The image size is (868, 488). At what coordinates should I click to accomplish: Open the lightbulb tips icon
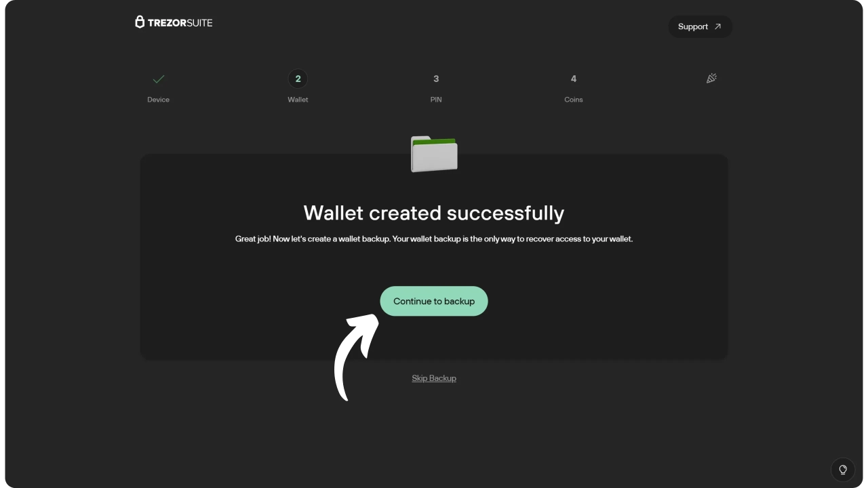(843, 470)
